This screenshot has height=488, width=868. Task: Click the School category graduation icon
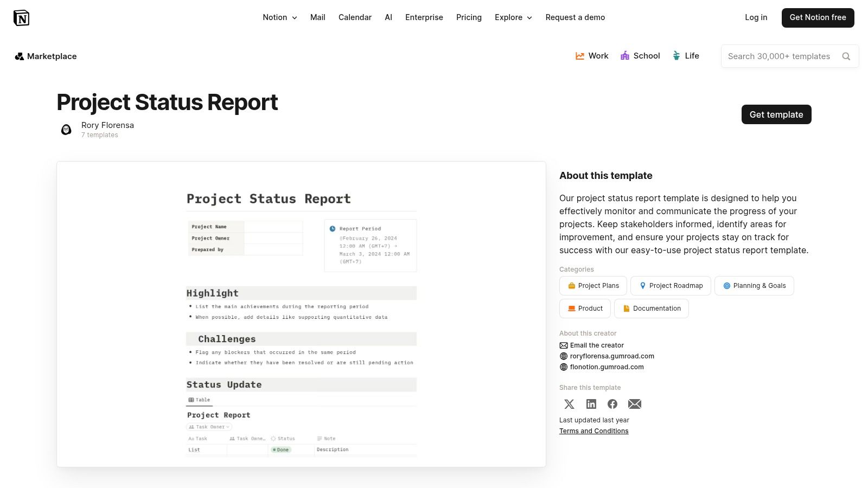point(625,56)
